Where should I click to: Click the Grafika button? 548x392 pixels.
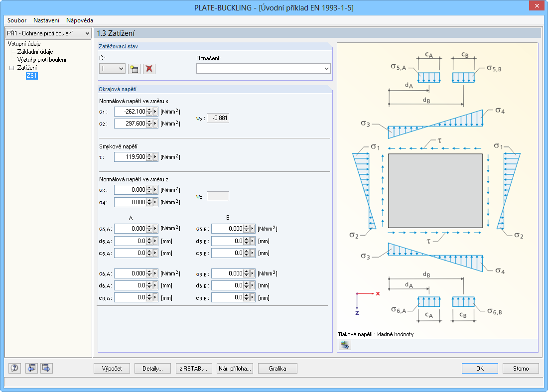tap(277, 368)
